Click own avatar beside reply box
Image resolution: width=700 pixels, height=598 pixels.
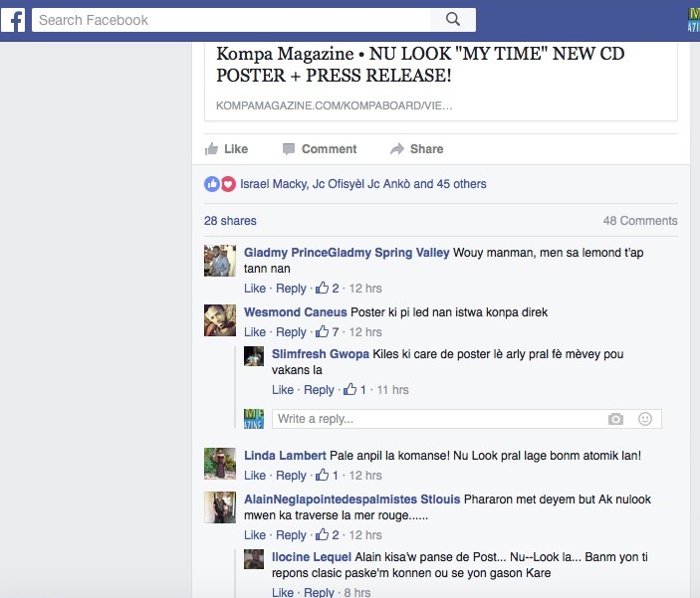click(x=254, y=419)
